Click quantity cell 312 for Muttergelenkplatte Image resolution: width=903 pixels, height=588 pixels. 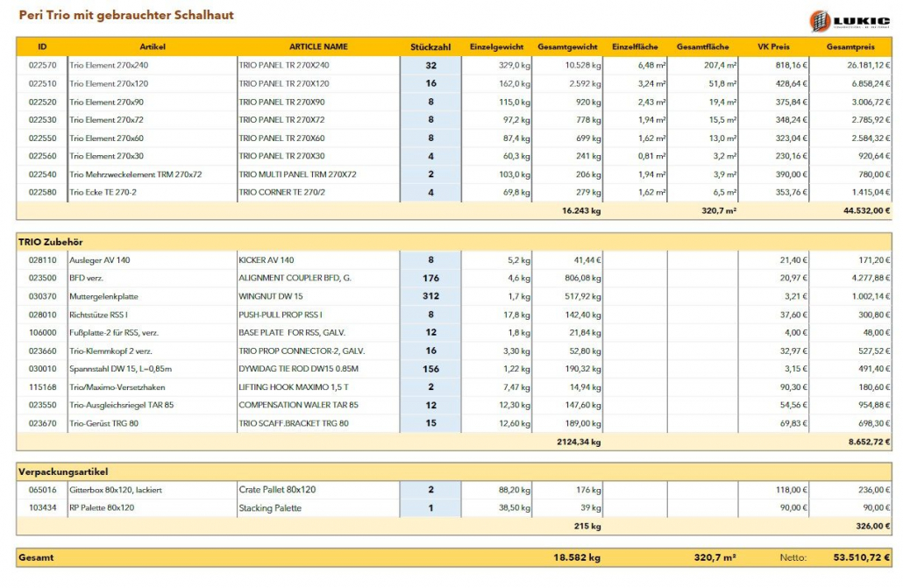[x=430, y=296]
